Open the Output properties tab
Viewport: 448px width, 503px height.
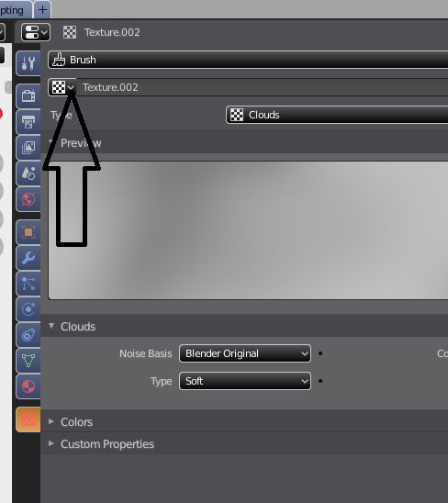(x=28, y=122)
